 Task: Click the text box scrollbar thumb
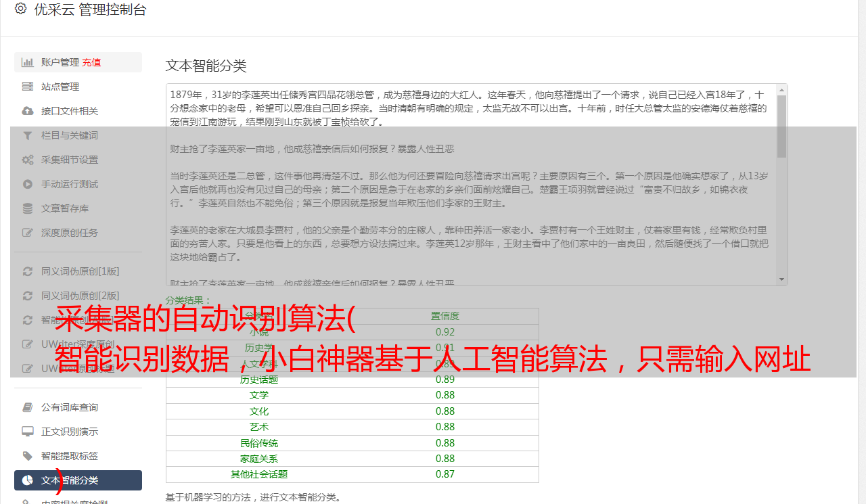[x=782, y=126]
